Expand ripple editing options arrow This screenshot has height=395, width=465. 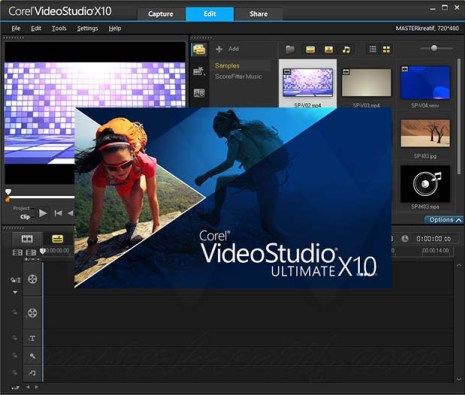pos(15,292)
